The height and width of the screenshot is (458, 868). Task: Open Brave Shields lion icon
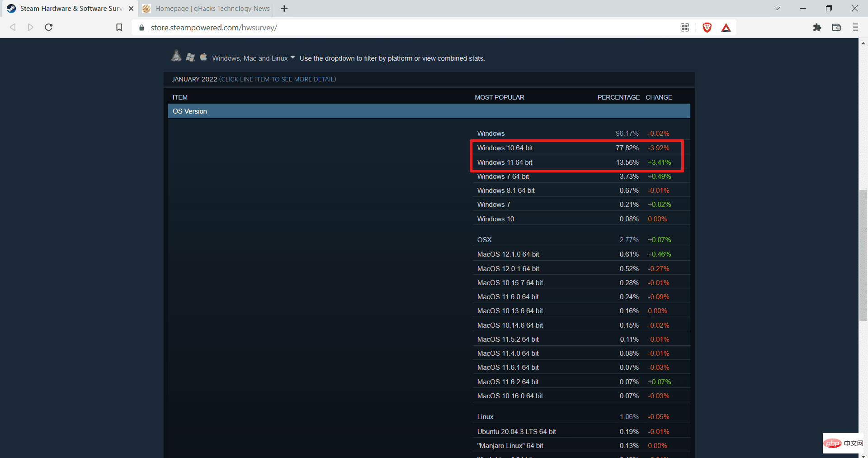point(707,28)
